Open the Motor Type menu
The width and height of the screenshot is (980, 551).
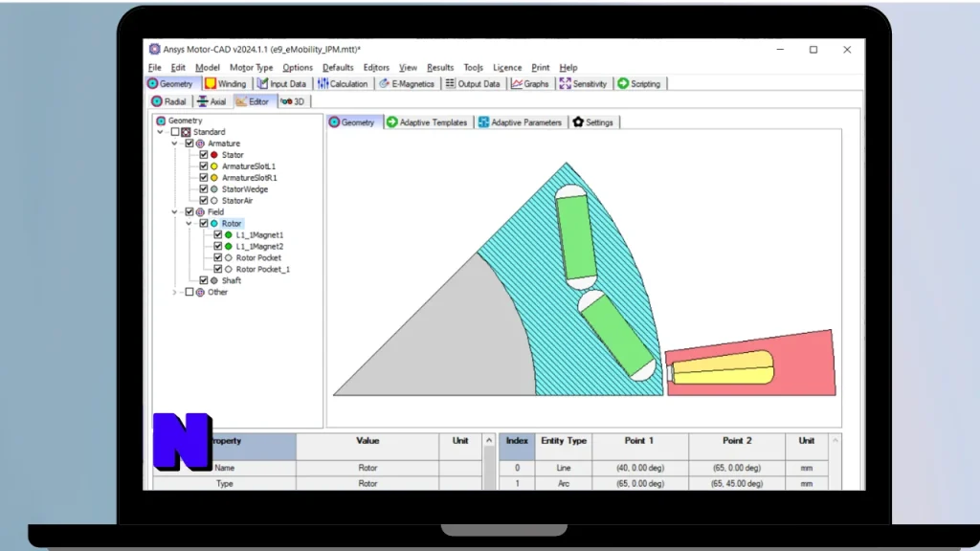(252, 68)
